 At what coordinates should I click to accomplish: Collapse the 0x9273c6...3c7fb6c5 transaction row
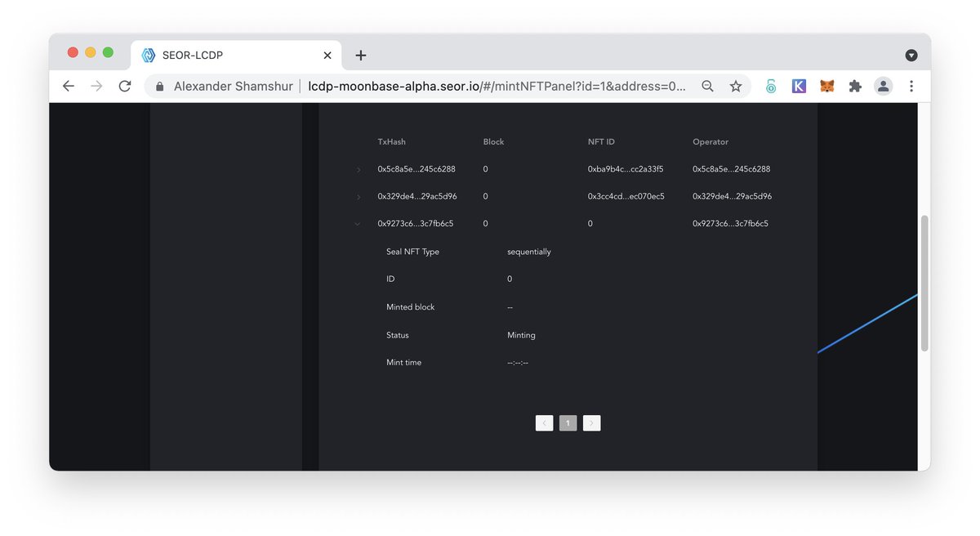[358, 224]
